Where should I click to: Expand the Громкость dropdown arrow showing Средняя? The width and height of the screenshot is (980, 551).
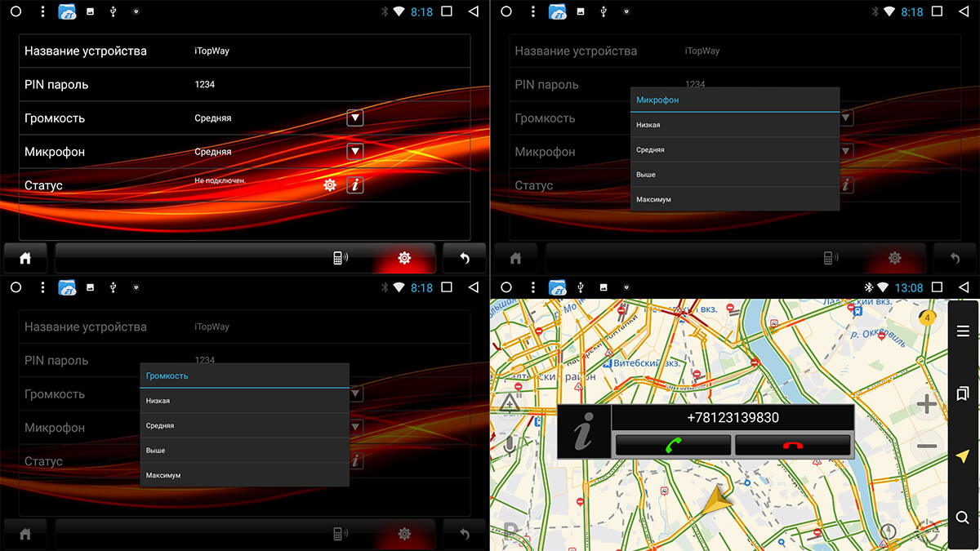pos(354,118)
